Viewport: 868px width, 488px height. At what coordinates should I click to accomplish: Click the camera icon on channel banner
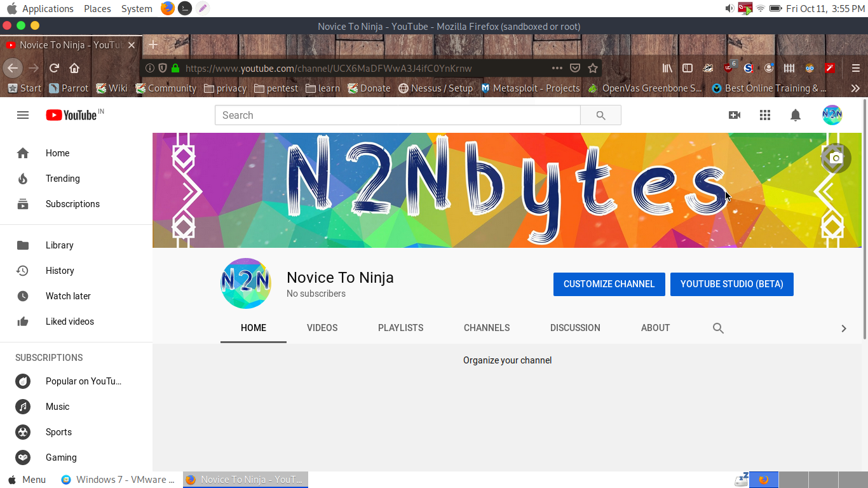[x=836, y=158]
